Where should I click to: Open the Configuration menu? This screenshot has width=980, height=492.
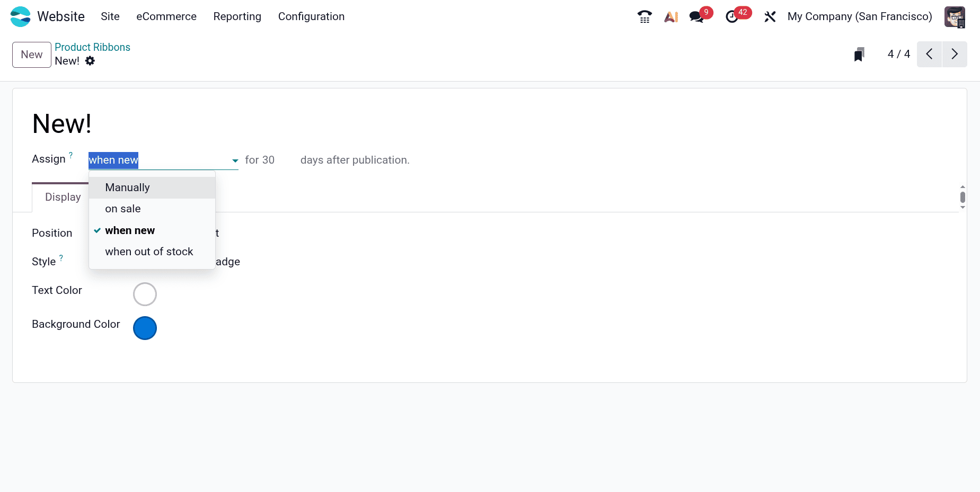(x=311, y=16)
